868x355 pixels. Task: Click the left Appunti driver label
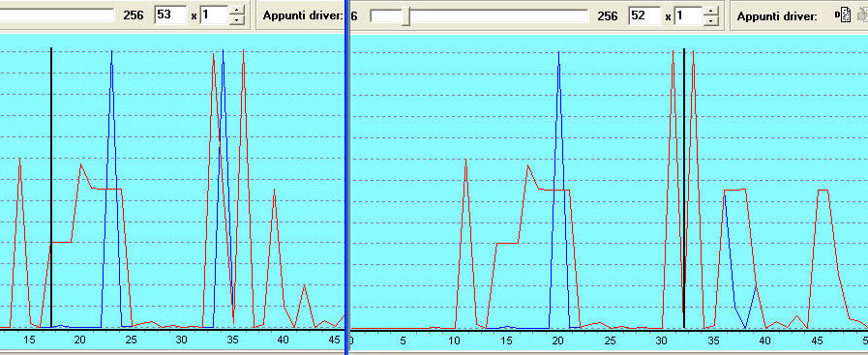click(303, 16)
